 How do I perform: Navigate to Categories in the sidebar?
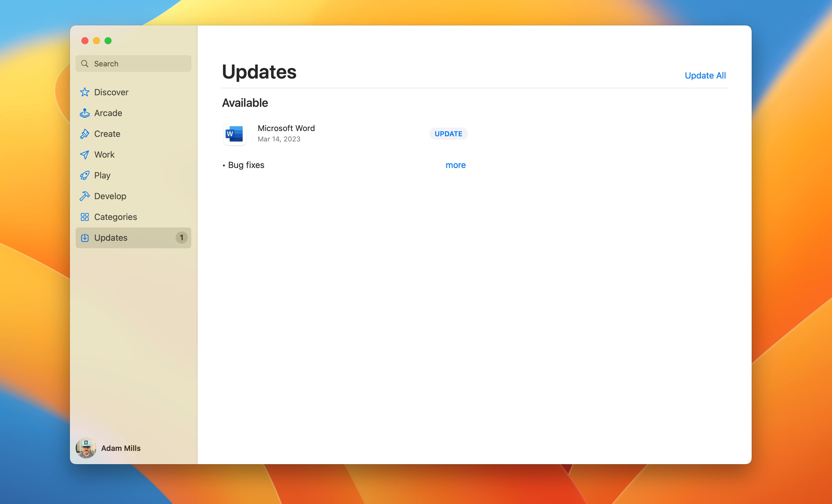click(x=115, y=217)
